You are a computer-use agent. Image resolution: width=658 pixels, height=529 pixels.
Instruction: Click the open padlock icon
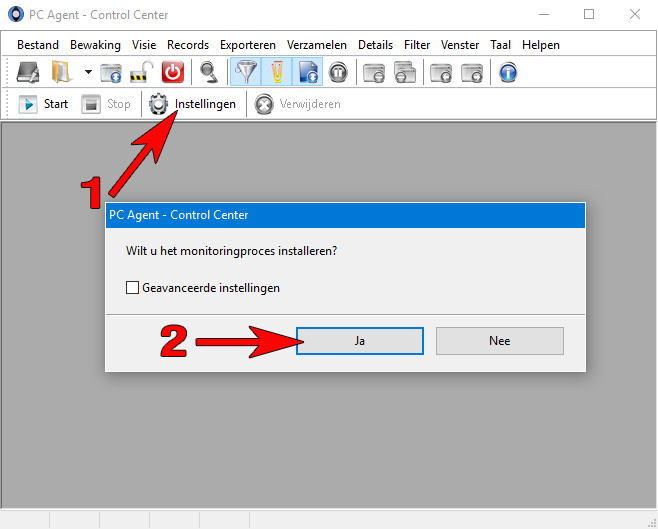(142, 72)
